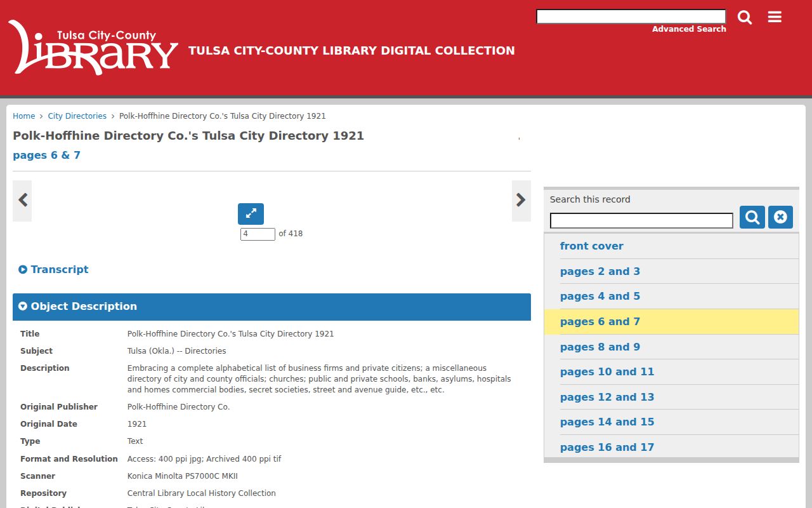812x508 pixels.
Task: Submit the 'Search this record' query
Action: [752, 217]
